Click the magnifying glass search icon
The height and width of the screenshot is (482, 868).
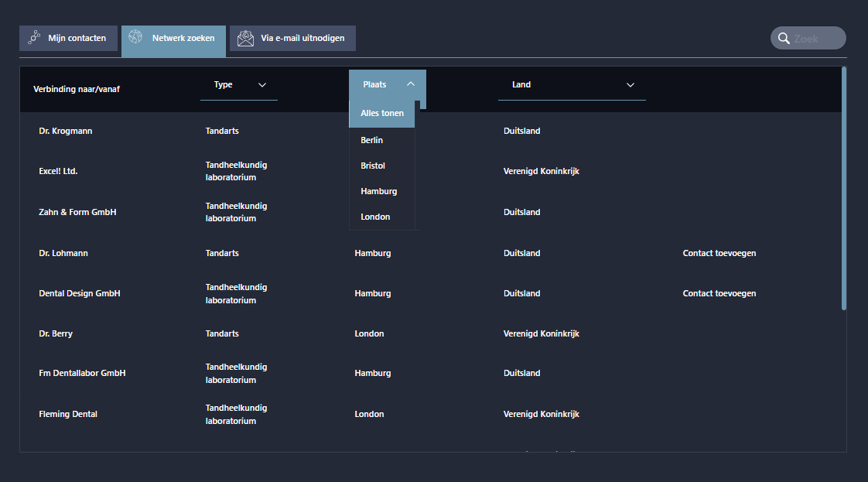[784, 38]
